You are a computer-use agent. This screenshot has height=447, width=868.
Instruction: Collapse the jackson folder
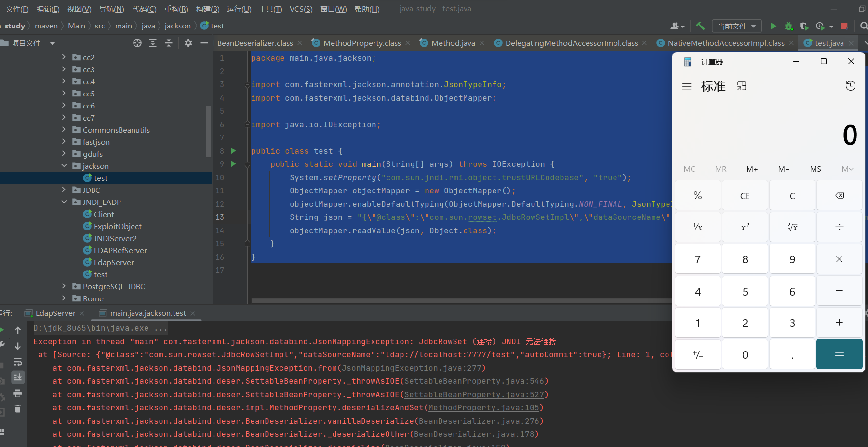click(64, 165)
